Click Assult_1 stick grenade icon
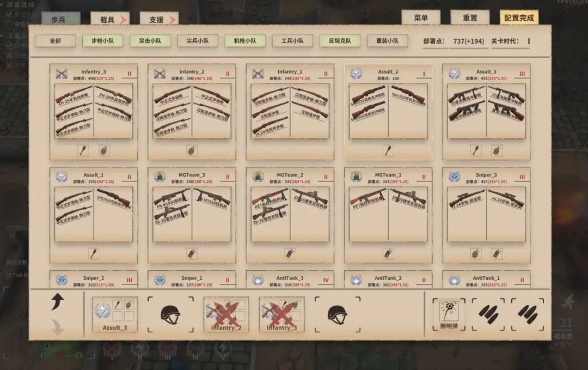Viewport: 588px width, 370px height. coord(94,254)
